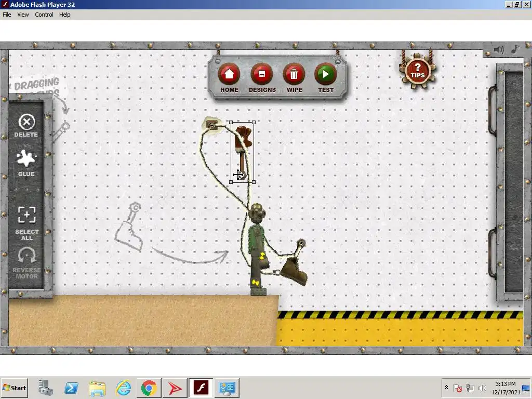Pull the parts drawer lower handle
532x399 pixels.
click(x=491, y=253)
